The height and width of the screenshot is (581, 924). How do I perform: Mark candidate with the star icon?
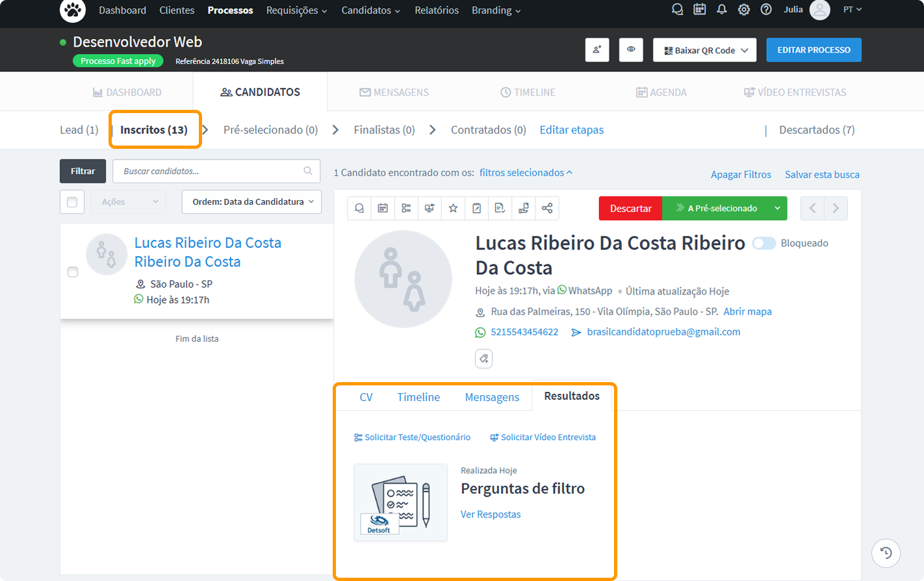453,208
